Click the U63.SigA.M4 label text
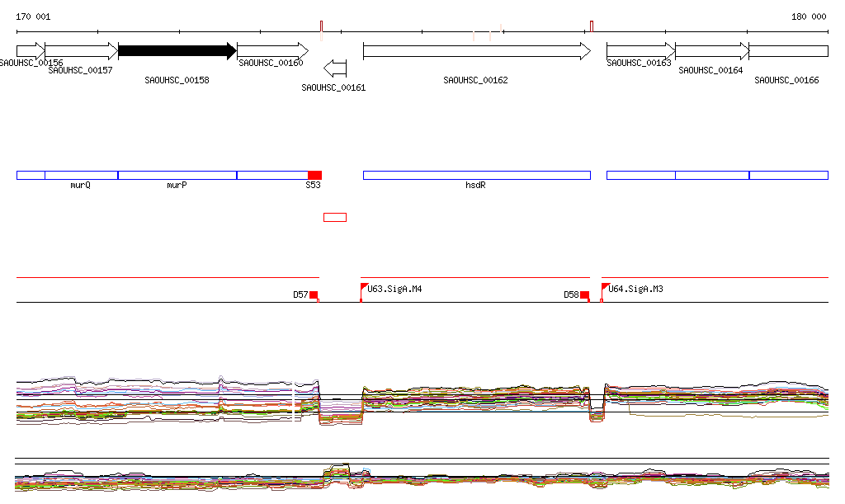Screen dimensions: 845x504 point(394,290)
